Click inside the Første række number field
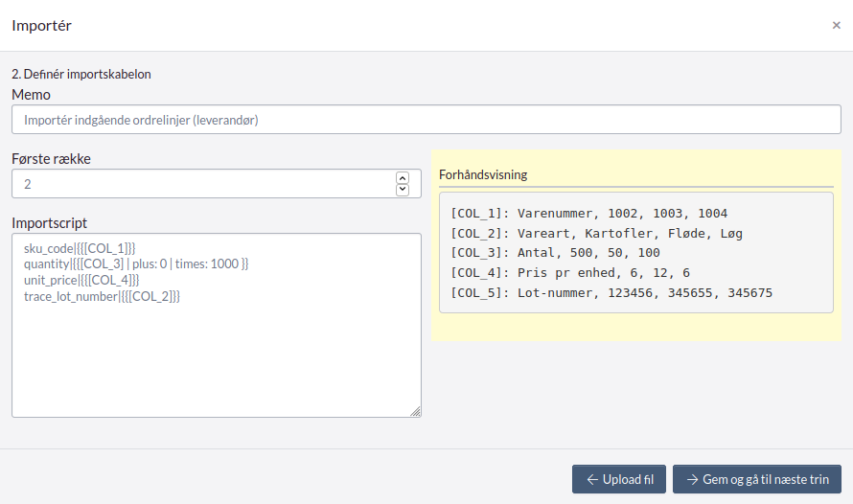The width and height of the screenshot is (853, 504). click(201, 184)
